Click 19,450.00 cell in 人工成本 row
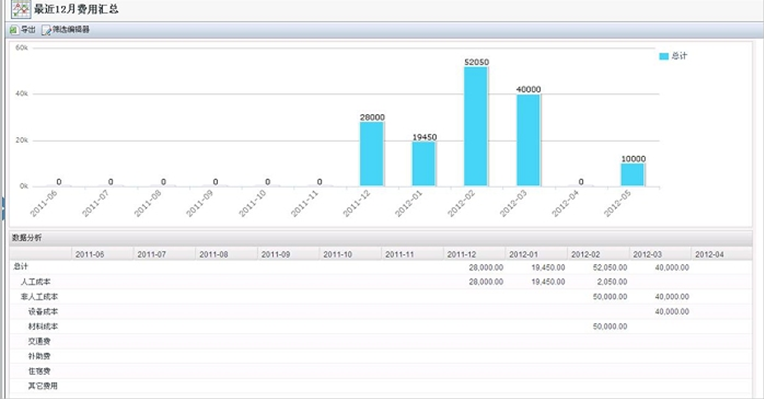764x399 pixels. 548,282
